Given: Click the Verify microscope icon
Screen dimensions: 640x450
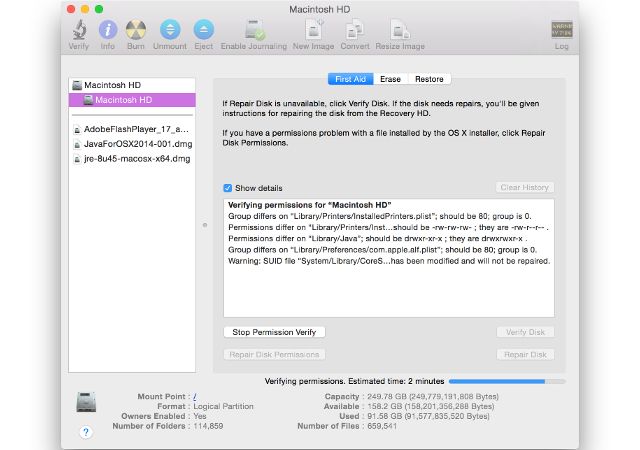Looking at the screenshot, I should (x=78, y=30).
